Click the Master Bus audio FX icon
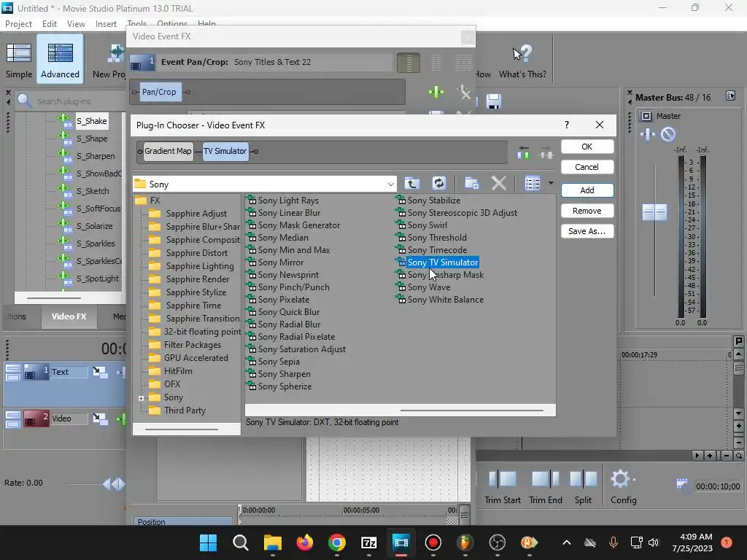 pos(648,134)
